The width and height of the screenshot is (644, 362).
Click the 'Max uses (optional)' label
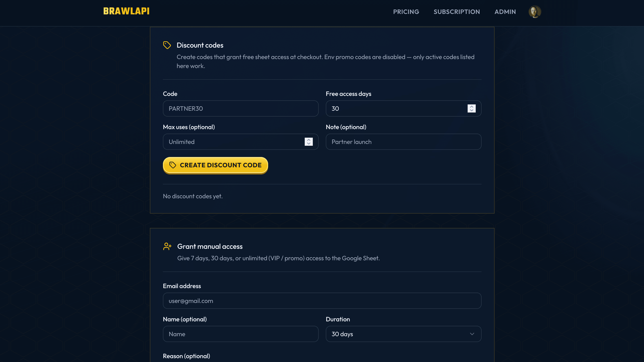(189, 127)
